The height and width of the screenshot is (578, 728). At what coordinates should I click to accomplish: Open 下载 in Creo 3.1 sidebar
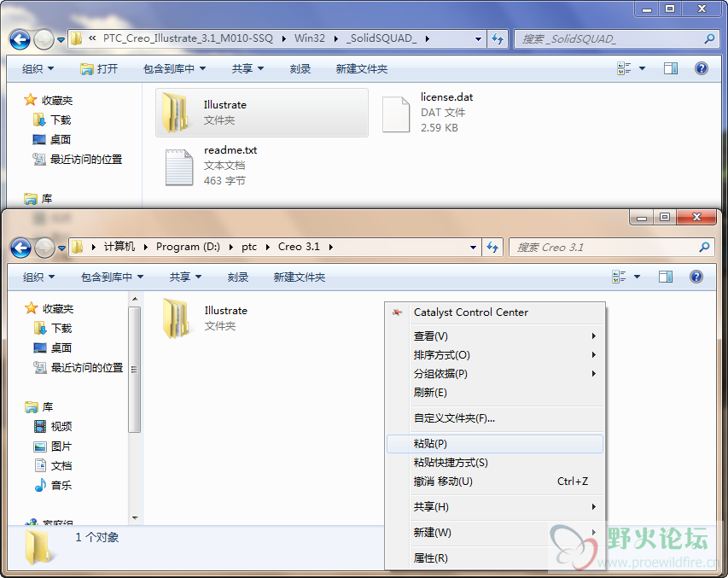click(53, 329)
